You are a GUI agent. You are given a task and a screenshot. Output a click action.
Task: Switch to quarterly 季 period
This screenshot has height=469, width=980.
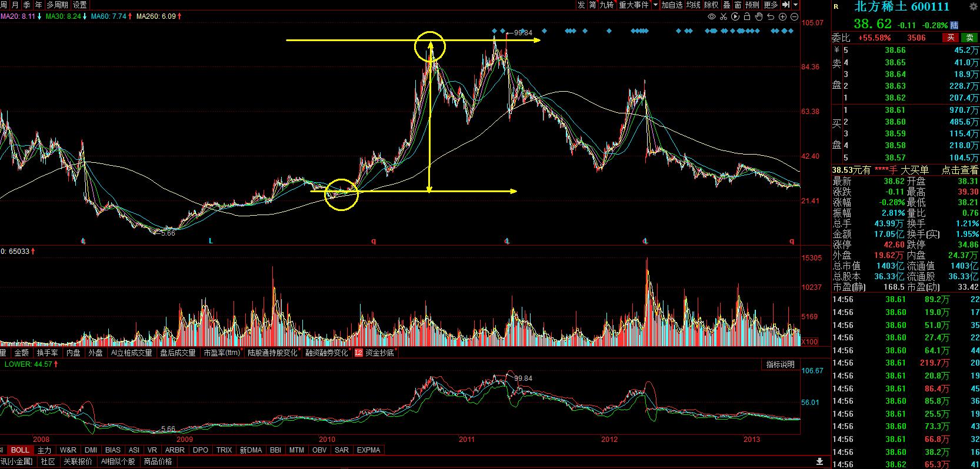27,5
